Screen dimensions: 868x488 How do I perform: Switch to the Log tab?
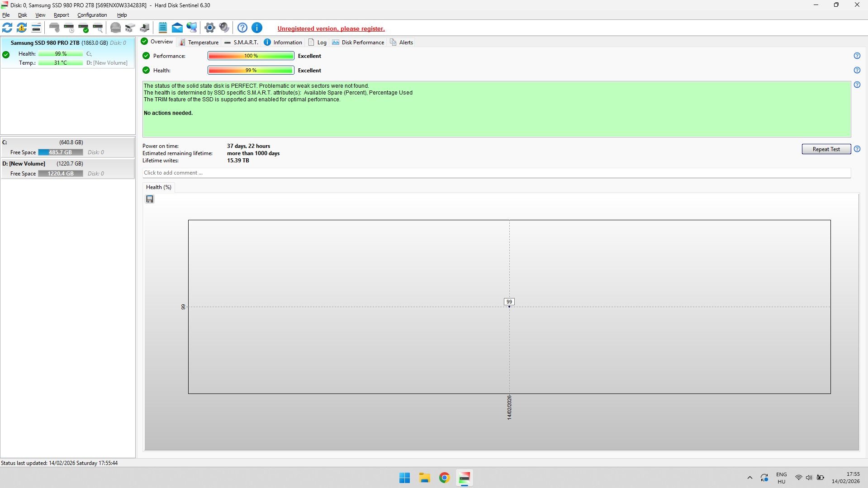point(318,42)
